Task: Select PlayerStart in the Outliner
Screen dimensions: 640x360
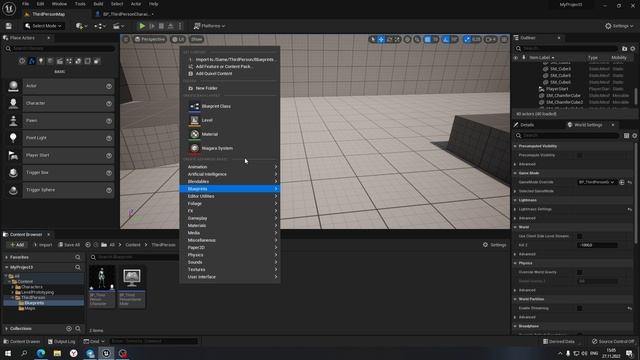Action: (557, 89)
